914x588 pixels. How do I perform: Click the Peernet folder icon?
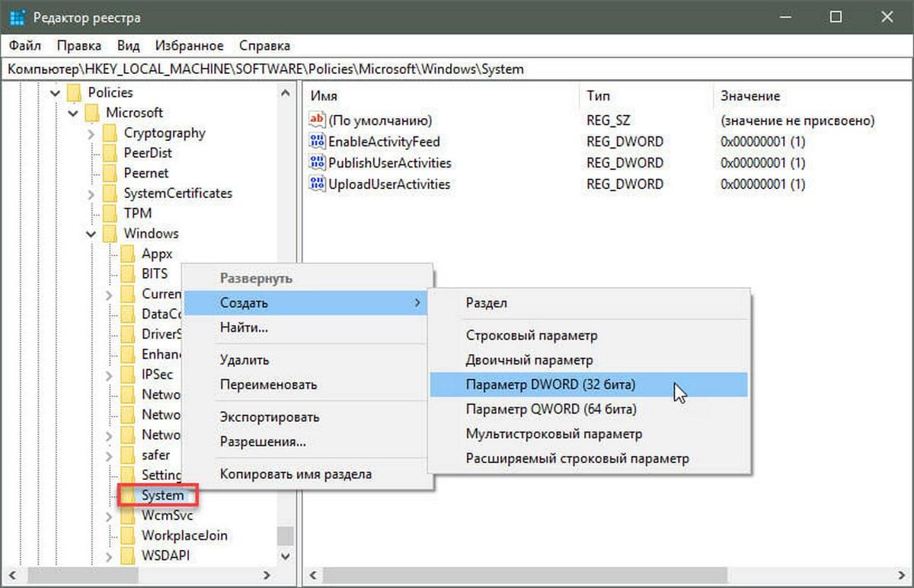click(x=110, y=173)
